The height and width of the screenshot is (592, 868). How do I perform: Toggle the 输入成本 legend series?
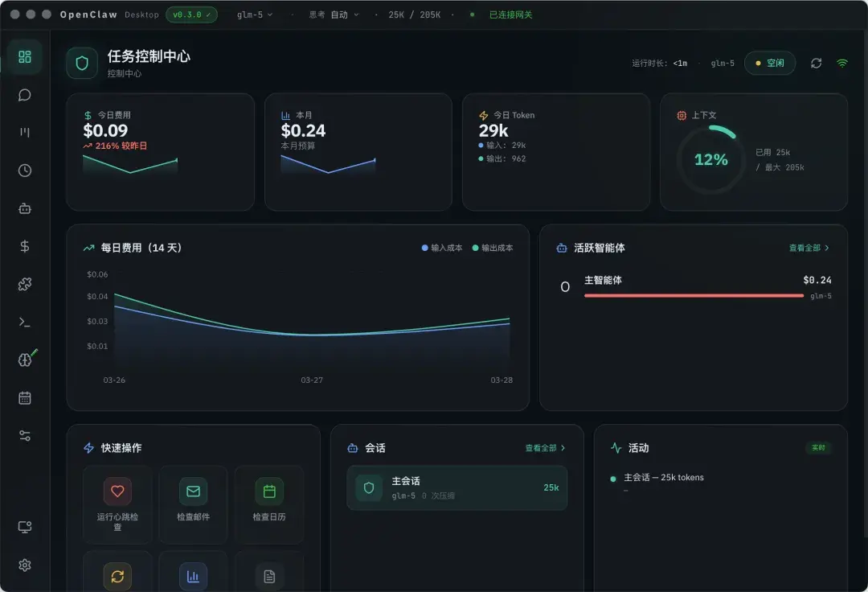442,248
